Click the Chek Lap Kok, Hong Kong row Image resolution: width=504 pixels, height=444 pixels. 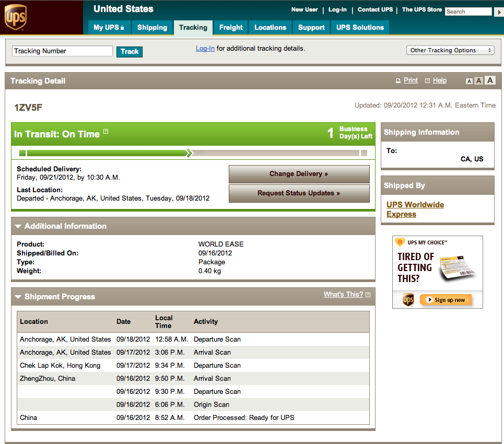tap(193, 366)
